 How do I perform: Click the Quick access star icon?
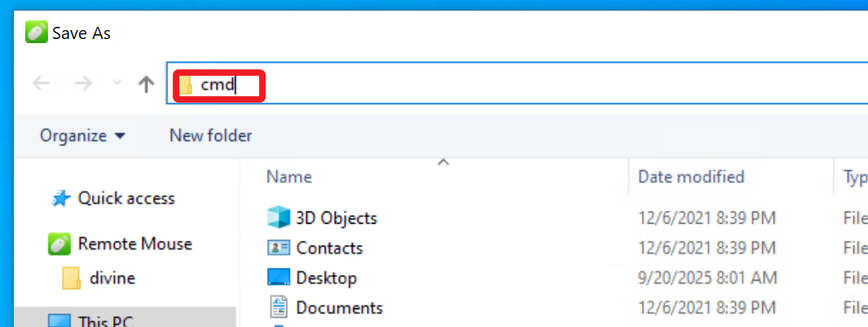(x=59, y=198)
